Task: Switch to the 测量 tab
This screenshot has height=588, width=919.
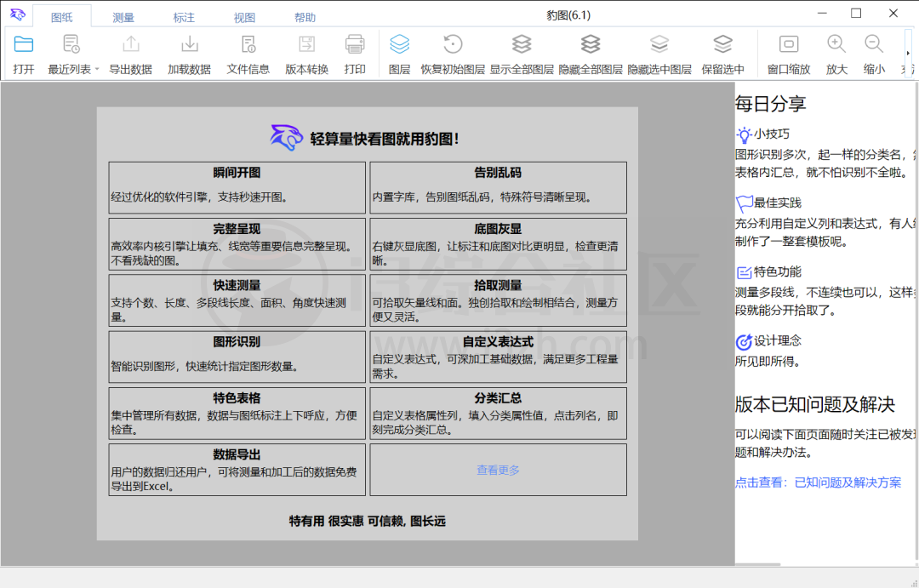Action: 123,18
